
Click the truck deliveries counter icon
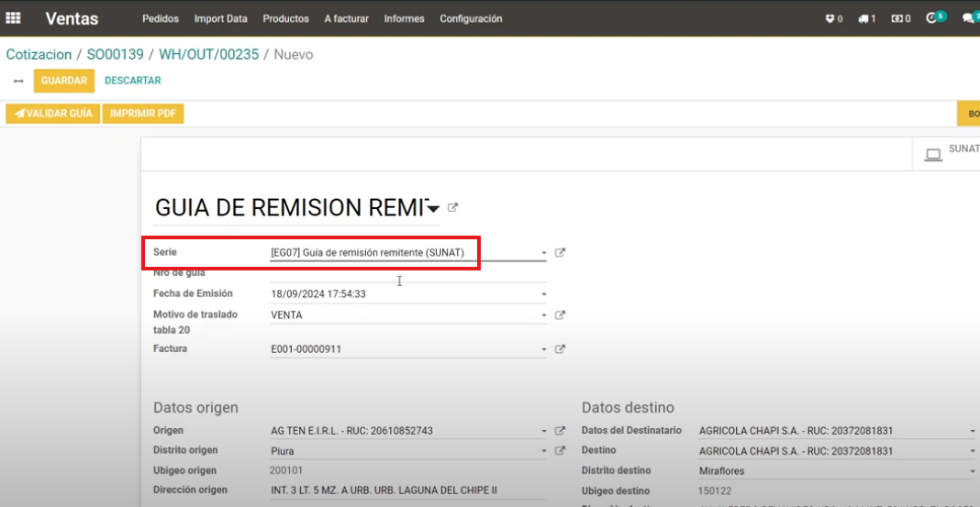[x=866, y=18]
